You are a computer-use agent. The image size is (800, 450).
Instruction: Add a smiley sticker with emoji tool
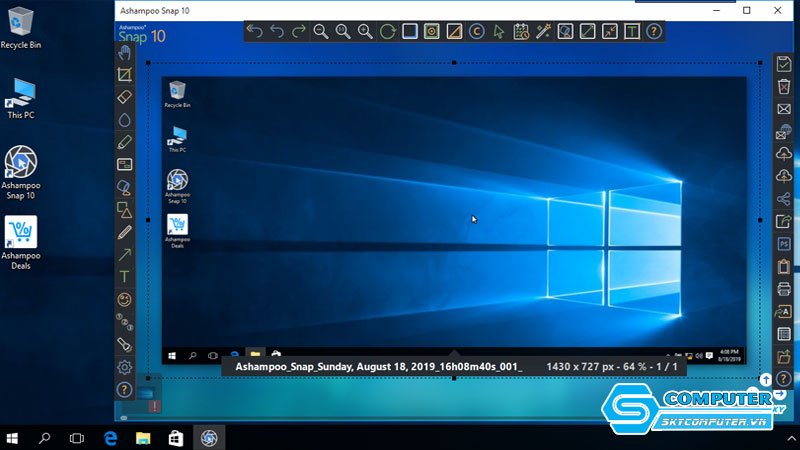125,299
